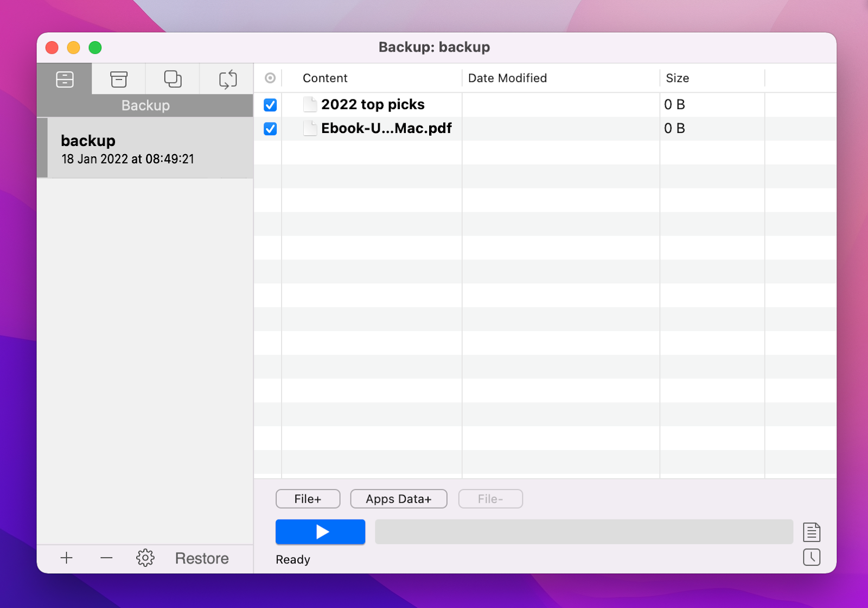Viewport: 868px width, 608px height.
Task: Sort list by the Size column
Action: pyautogui.click(x=677, y=78)
